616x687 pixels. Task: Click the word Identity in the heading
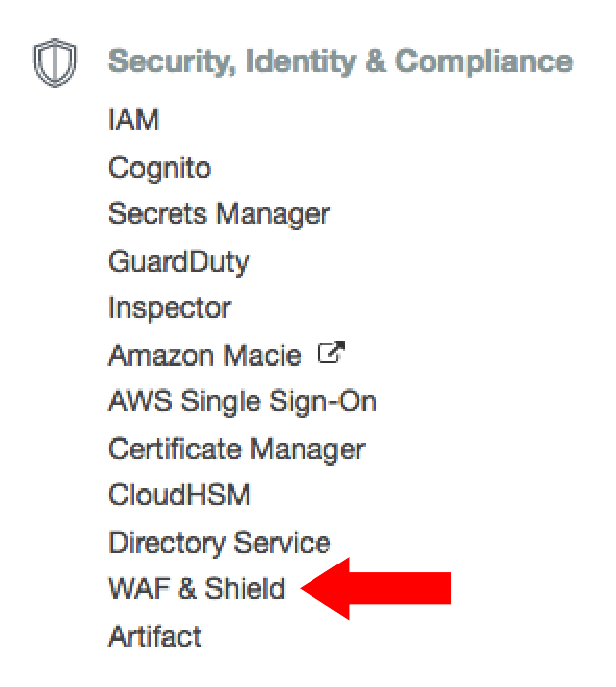[301, 61]
